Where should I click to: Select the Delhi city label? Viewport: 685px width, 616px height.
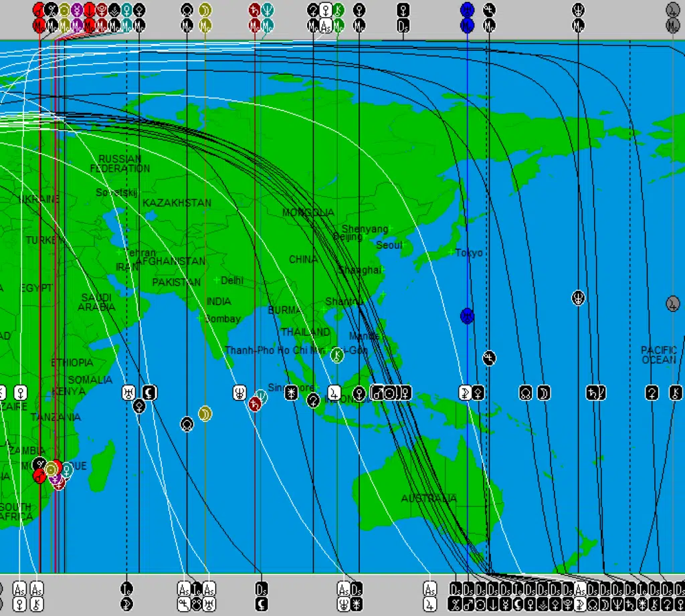(x=231, y=280)
